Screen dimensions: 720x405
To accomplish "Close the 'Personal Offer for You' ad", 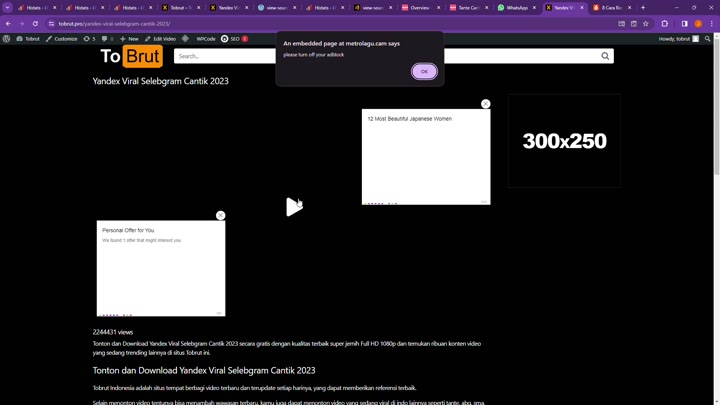I will point(220,215).
